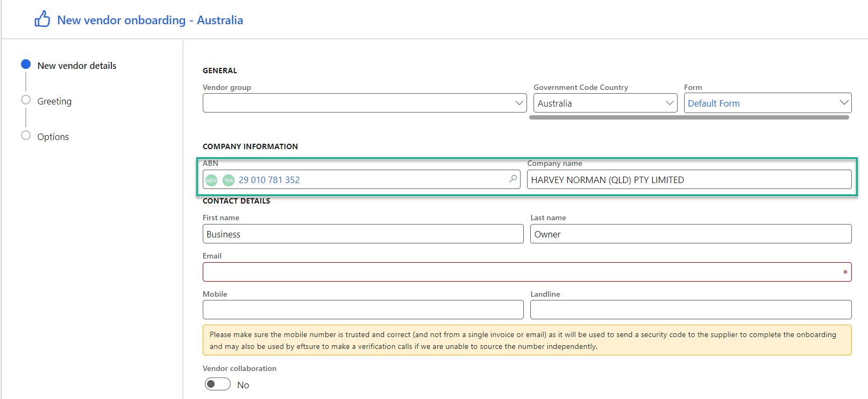Screen dimensions: 868x399
Task: Click the horizontal scrollbar below Form dropdown
Action: 689,117
